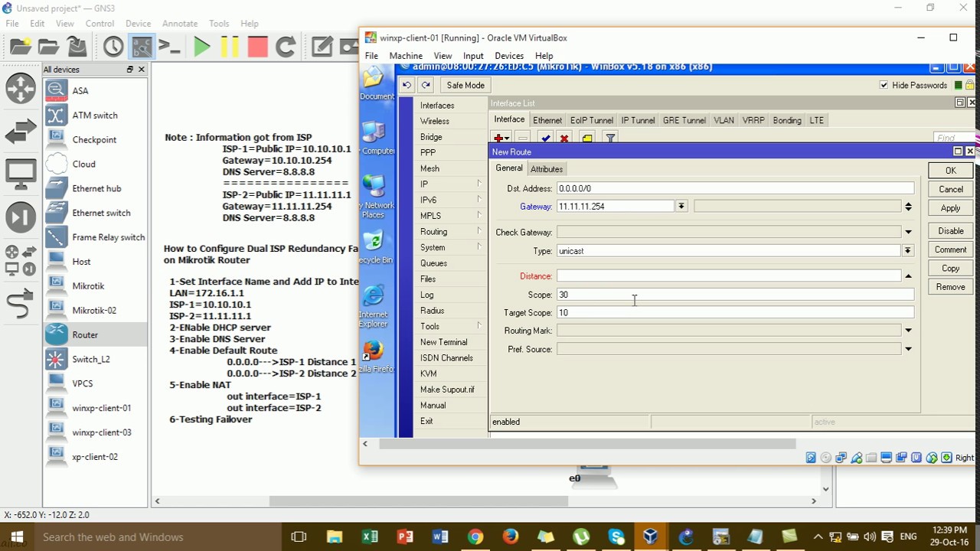Click VirtualBox horizontal scrollbar
Screen dimensions: 980x551
[587, 444]
